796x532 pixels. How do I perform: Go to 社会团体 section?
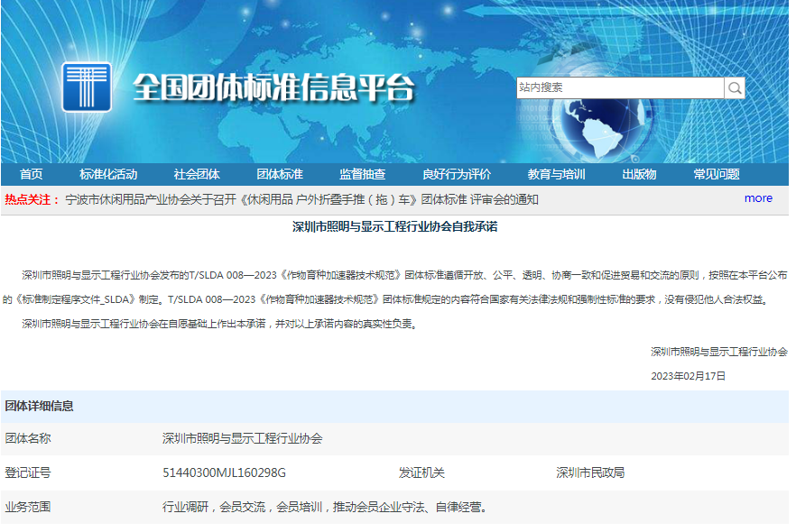(197, 174)
